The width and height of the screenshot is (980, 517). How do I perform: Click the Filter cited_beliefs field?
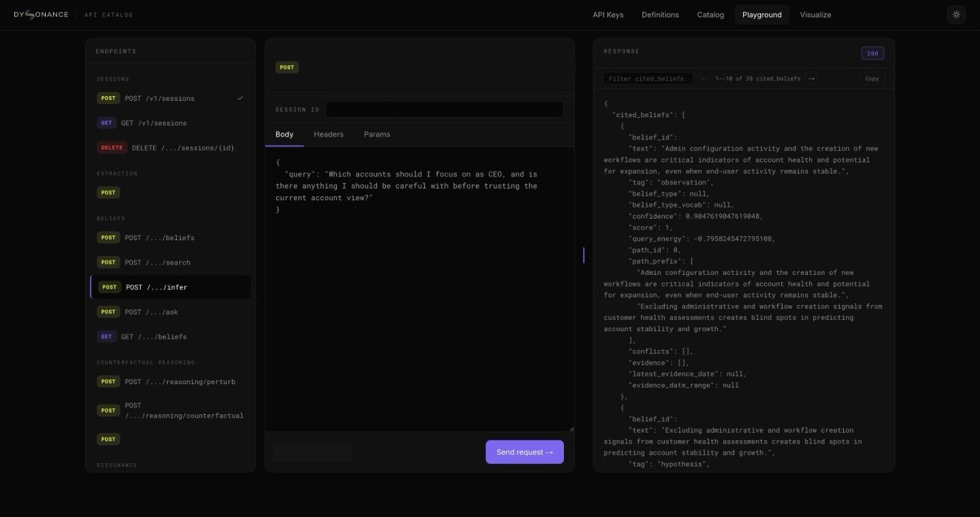648,79
